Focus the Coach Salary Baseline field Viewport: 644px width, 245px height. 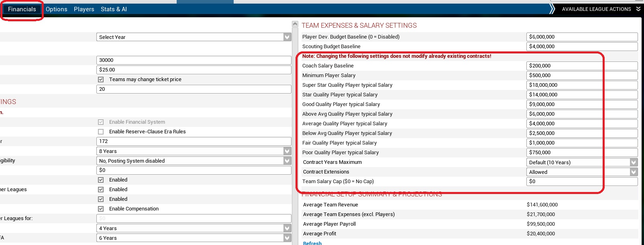point(581,66)
